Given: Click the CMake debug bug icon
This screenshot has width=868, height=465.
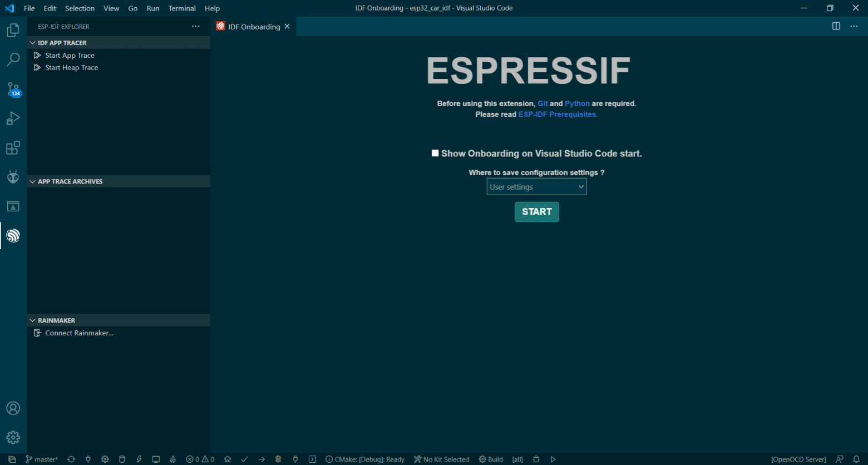Looking at the screenshot, I should [536, 459].
